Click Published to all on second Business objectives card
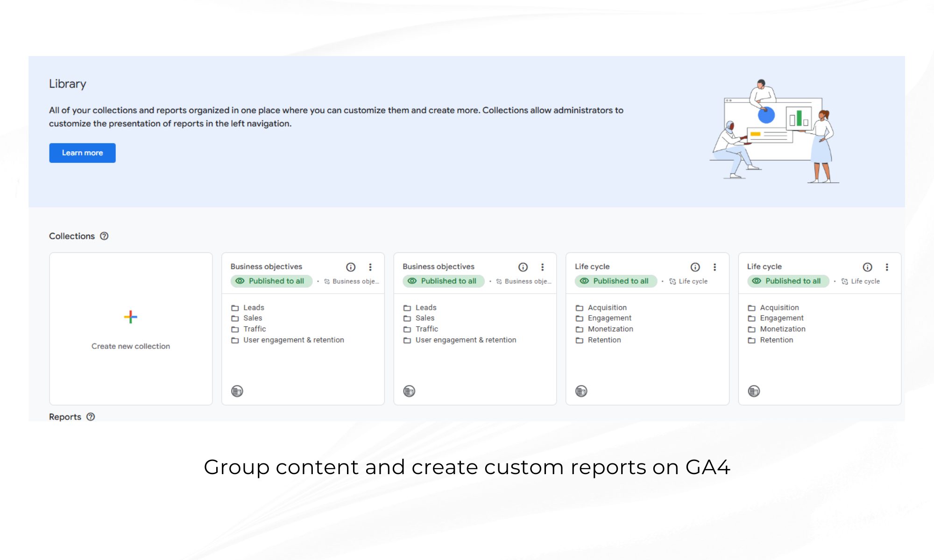The image size is (934, 560). pos(444,281)
